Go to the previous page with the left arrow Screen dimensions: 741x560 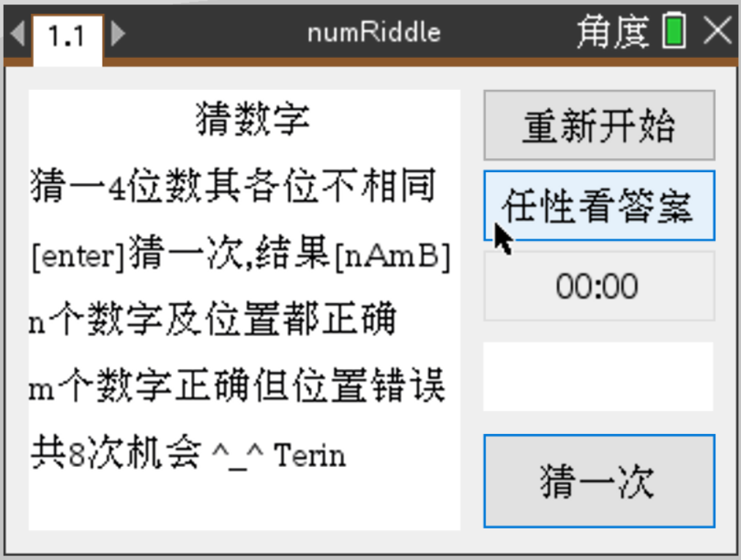coord(18,34)
